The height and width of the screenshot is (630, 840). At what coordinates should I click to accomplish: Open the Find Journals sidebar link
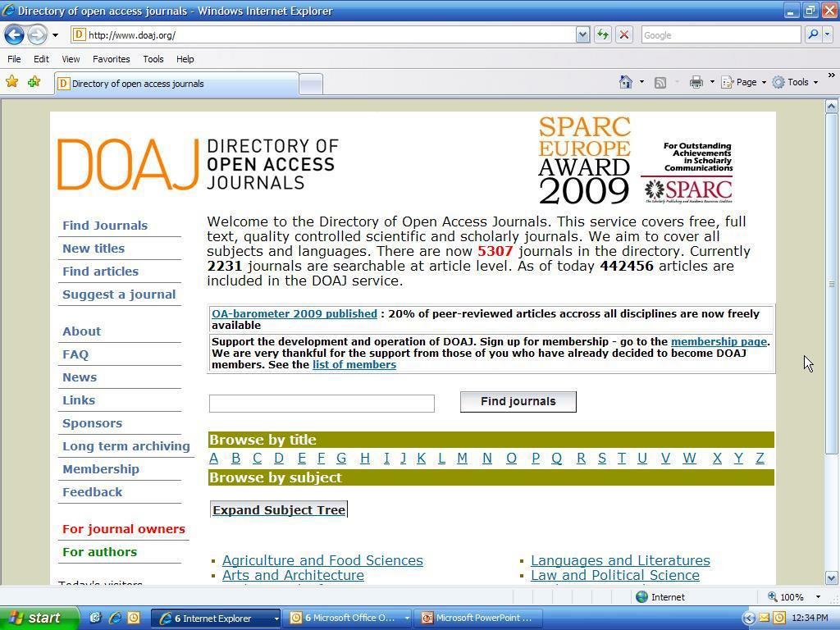[x=105, y=226]
